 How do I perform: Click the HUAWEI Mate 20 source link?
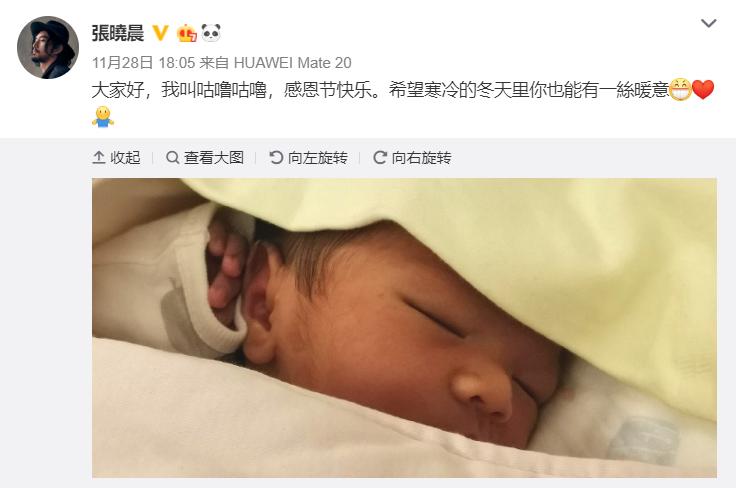coord(292,62)
